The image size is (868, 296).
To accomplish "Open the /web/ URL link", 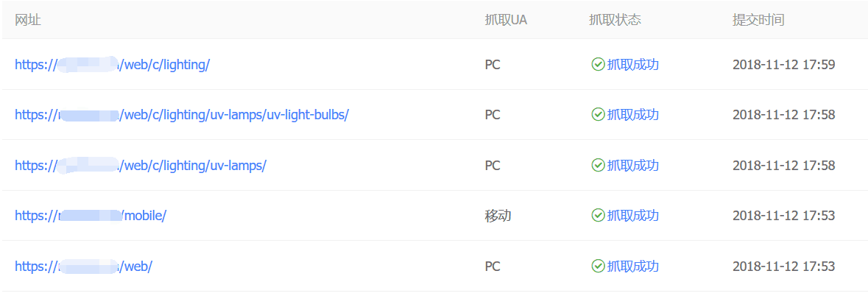I will coord(83,267).
